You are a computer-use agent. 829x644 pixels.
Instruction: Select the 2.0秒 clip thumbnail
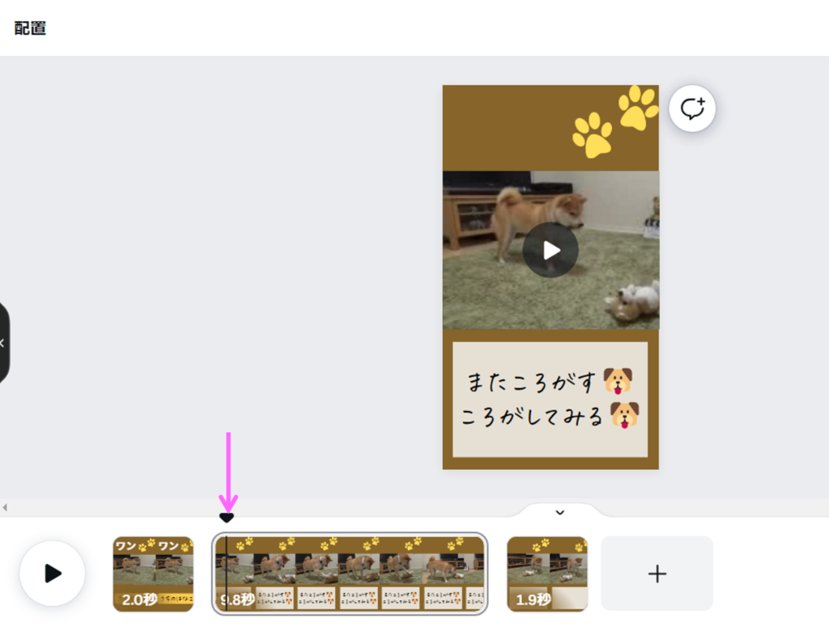[x=153, y=574]
